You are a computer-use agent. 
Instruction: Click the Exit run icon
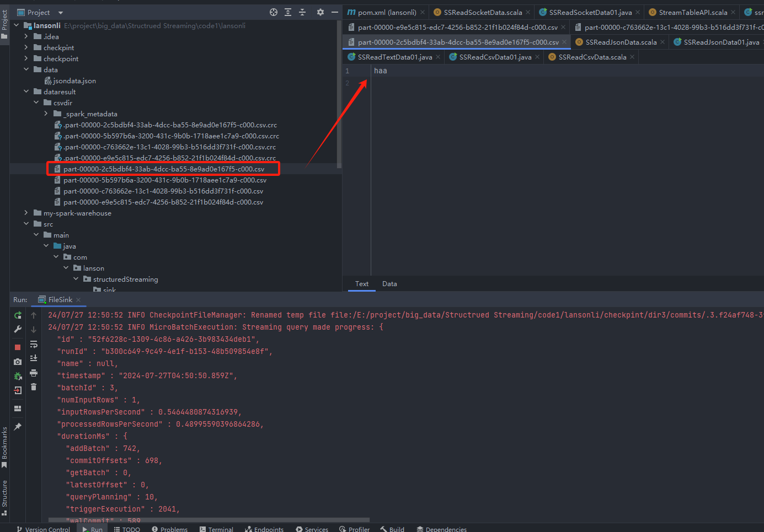pyautogui.click(x=18, y=390)
